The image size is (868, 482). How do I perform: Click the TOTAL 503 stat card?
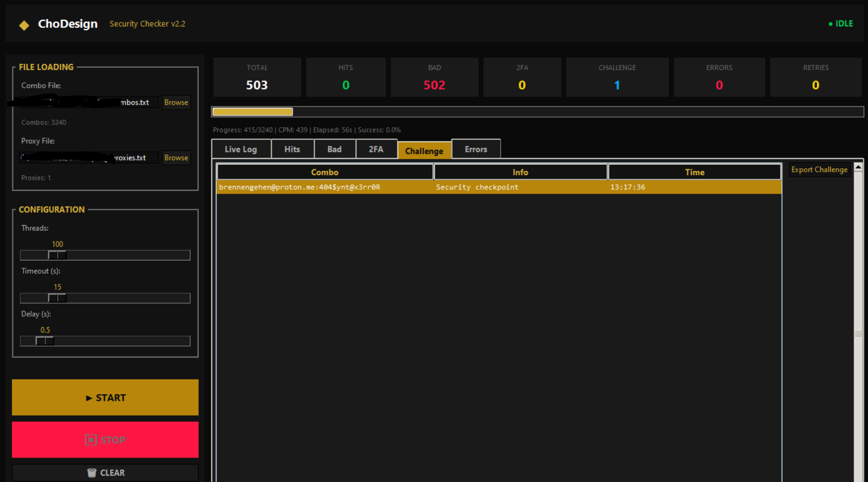[257, 77]
